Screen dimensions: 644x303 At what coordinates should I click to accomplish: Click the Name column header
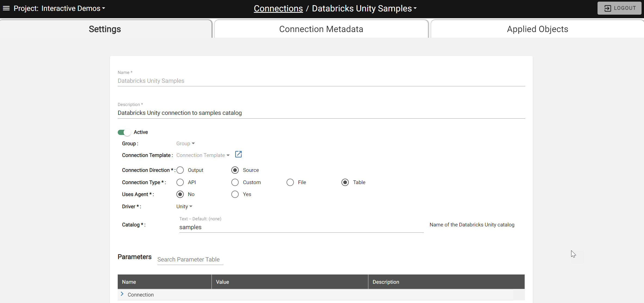[x=164, y=282]
